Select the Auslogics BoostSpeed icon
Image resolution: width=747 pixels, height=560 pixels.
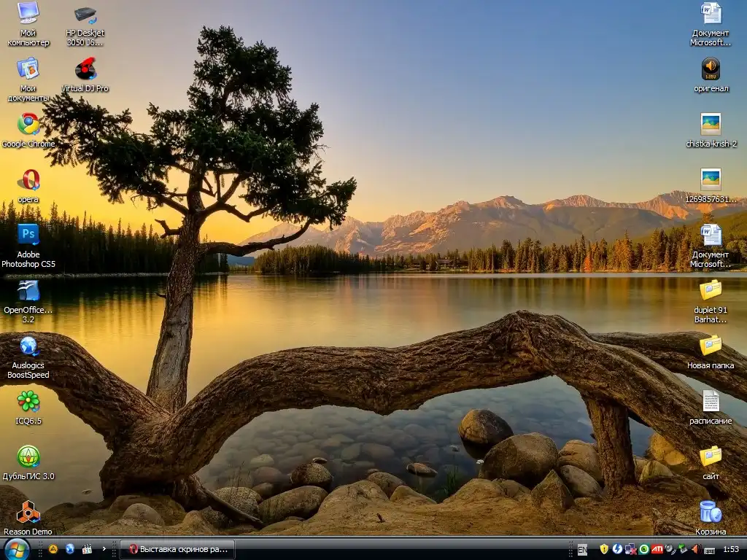pos(28,346)
